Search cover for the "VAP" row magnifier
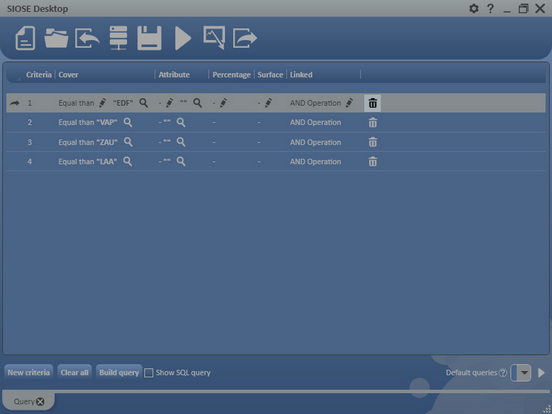Screen dimensions: 552x414 tap(128, 123)
